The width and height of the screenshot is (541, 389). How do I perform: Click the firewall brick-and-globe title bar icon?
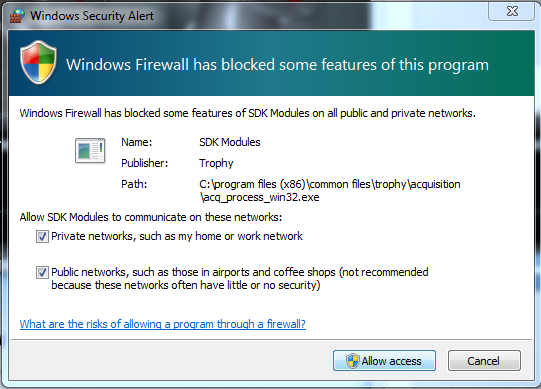coord(17,16)
